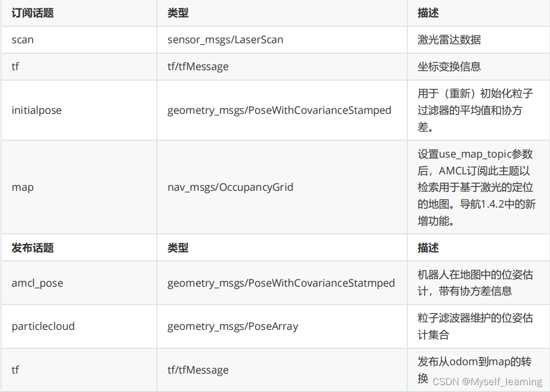Viewport: 550px width, 392px height.
Task: Click the tf/tfMessage cell beside 坐标变换信息
Action: click(x=282, y=67)
